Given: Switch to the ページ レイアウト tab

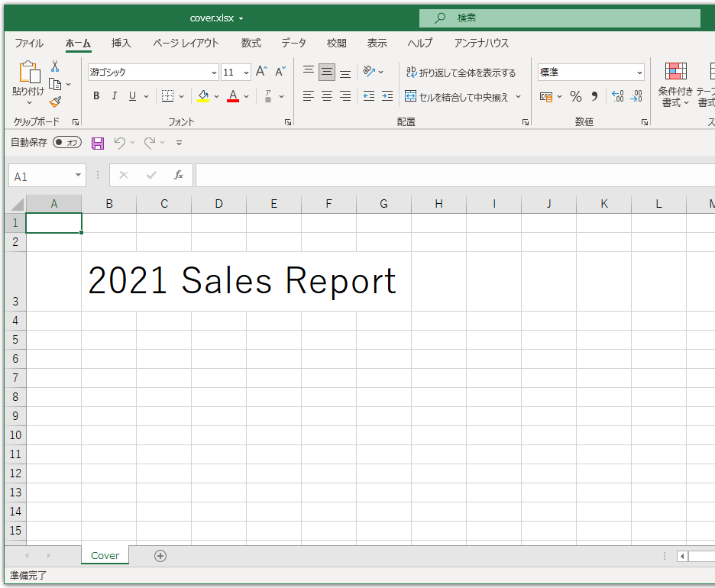Looking at the screenshot, I should pyautogui.click(x=186, y=44).
